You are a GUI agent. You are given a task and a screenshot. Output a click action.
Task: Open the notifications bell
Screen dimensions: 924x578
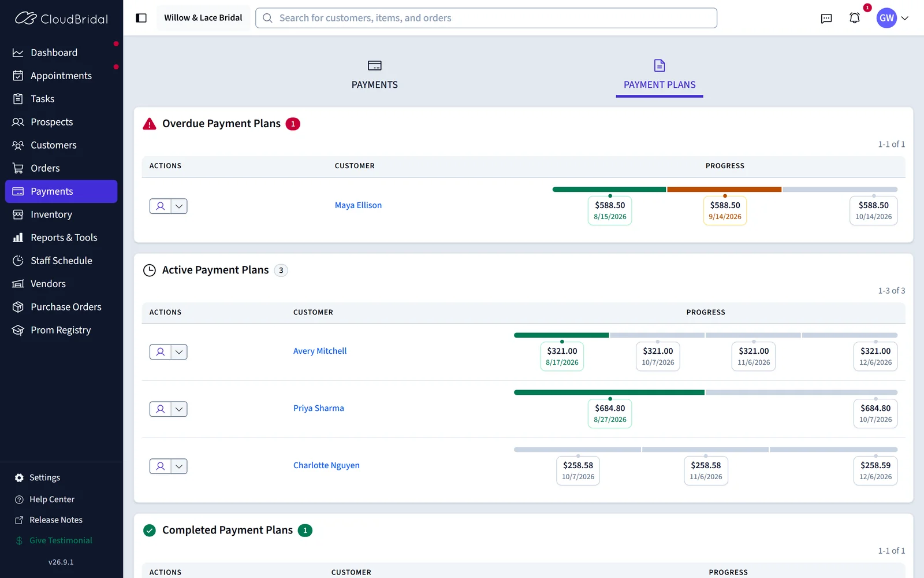(x=855, y=18)
